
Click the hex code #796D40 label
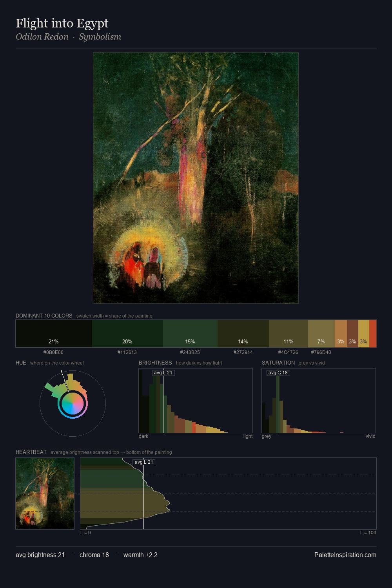(x=321, y=352)
